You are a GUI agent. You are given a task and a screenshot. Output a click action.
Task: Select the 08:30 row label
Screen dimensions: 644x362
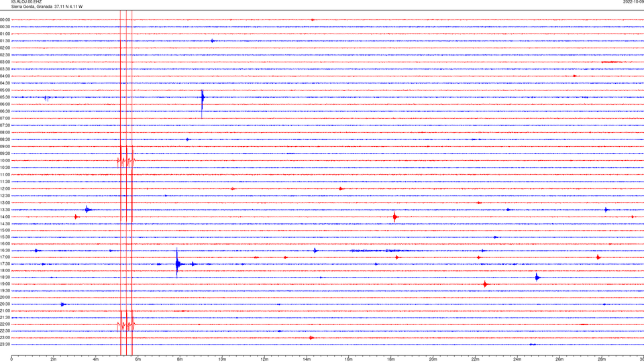[5, 139]
